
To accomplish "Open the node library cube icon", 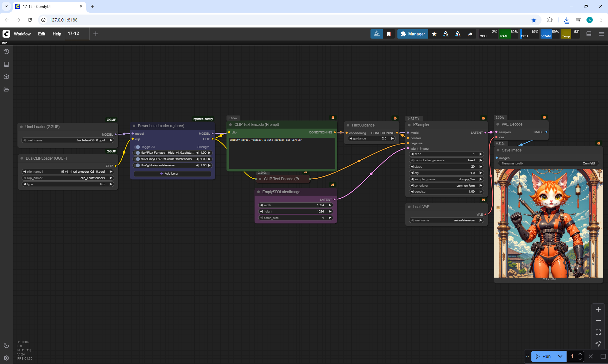I will click(6, 77).
